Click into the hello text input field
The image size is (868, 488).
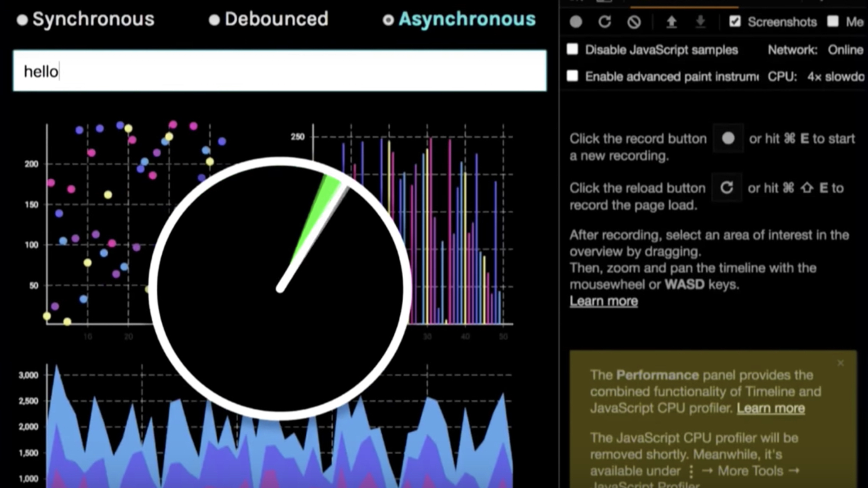[279, 71]
